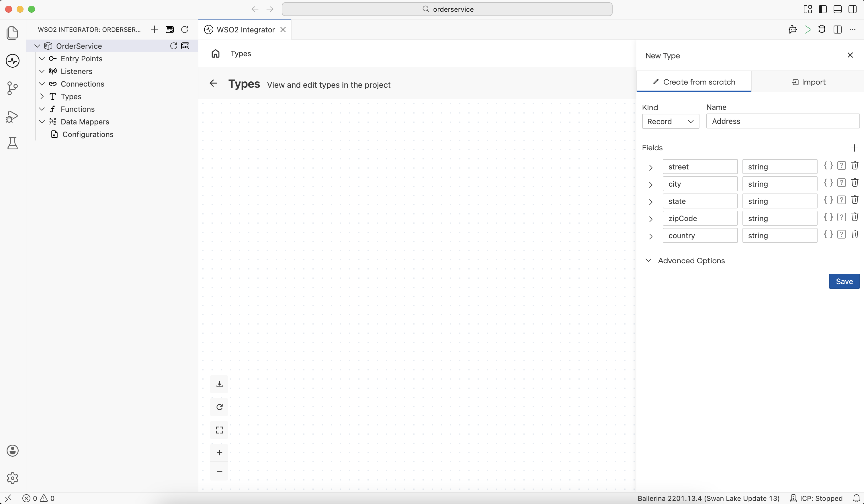Open the orderservice command search bar

tap(447, 9)
